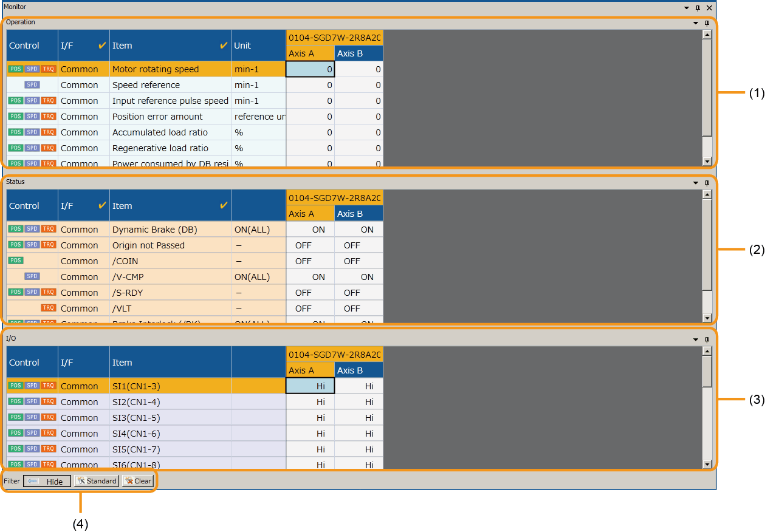Click the Clear filter button
Image resolution: width=765 pixels, height=532 pixels.
(x=138, y=481)
